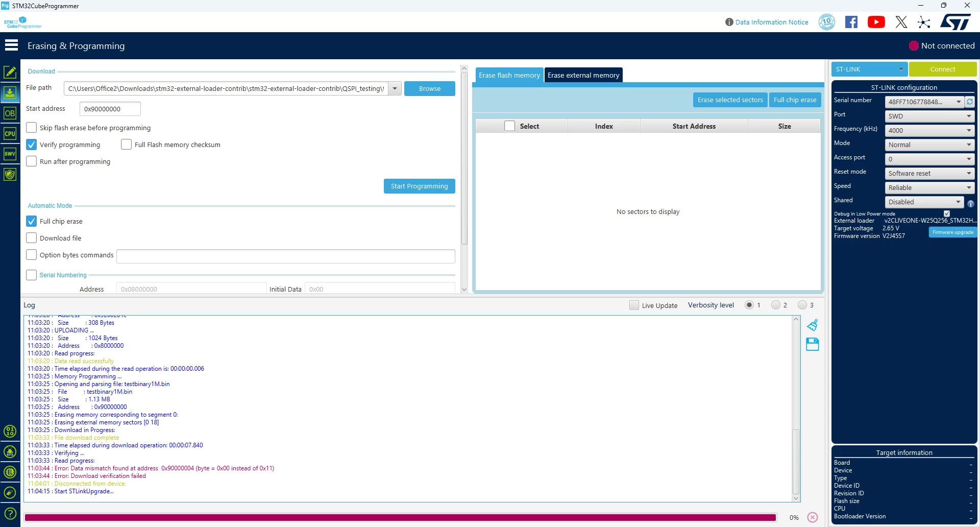Check the Select all sectors header checkbox
980x527 pixels.
pos(509,126)
